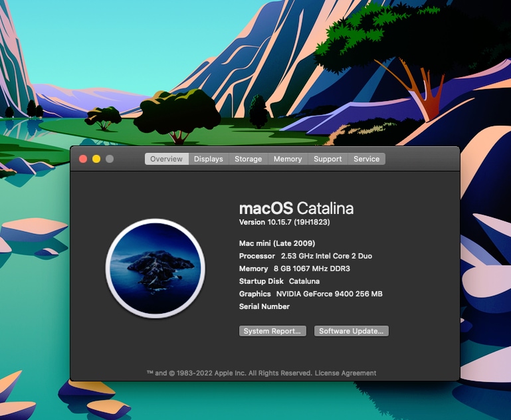This screenshot has height=420, width=511.
Task: Click the Serial Number label
Action: (264, 306)
